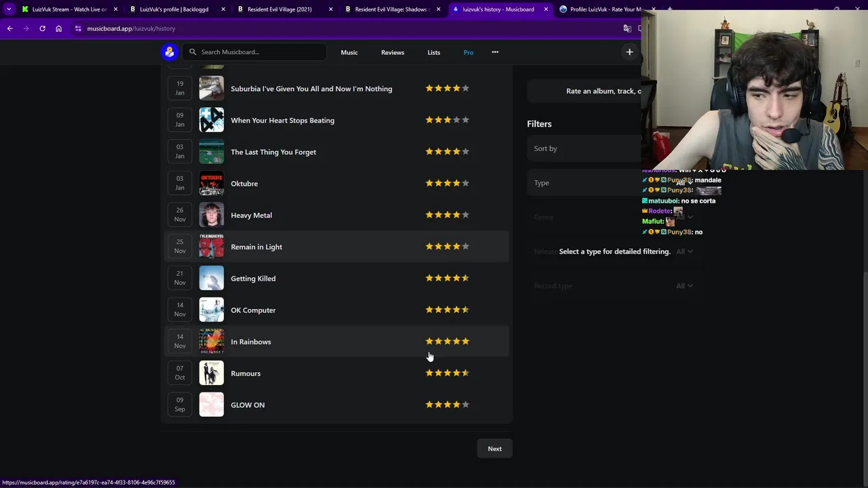Open browser home page icon

click(x=58, y=28)
